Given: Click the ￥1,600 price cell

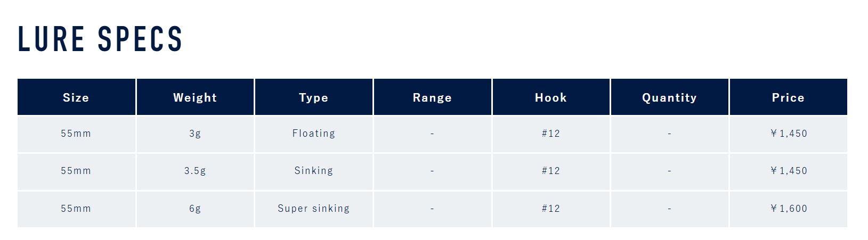Looking at the screenshot, I should [x=788, y=209].
